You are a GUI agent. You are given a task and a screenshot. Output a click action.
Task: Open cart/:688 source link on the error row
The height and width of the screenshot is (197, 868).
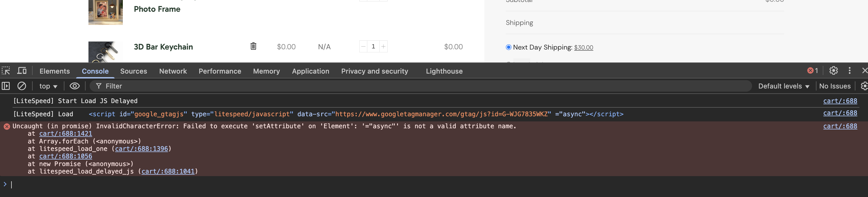840,126
